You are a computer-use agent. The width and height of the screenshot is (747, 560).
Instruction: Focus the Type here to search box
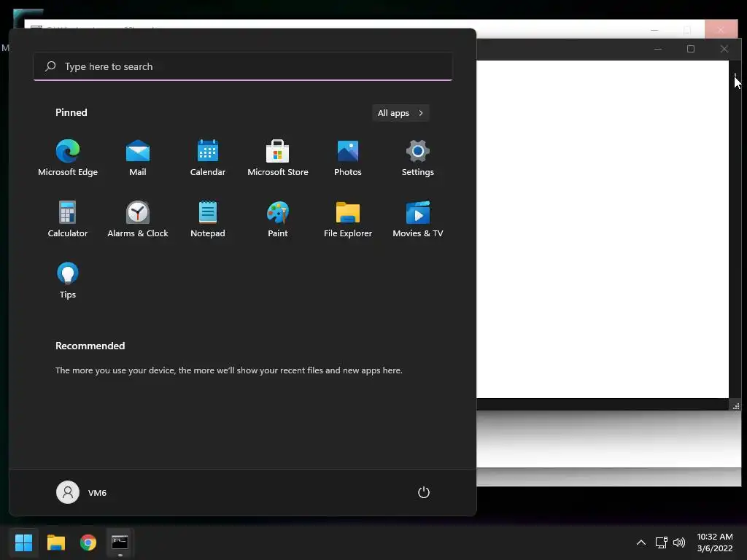click(x=243, y=66)
